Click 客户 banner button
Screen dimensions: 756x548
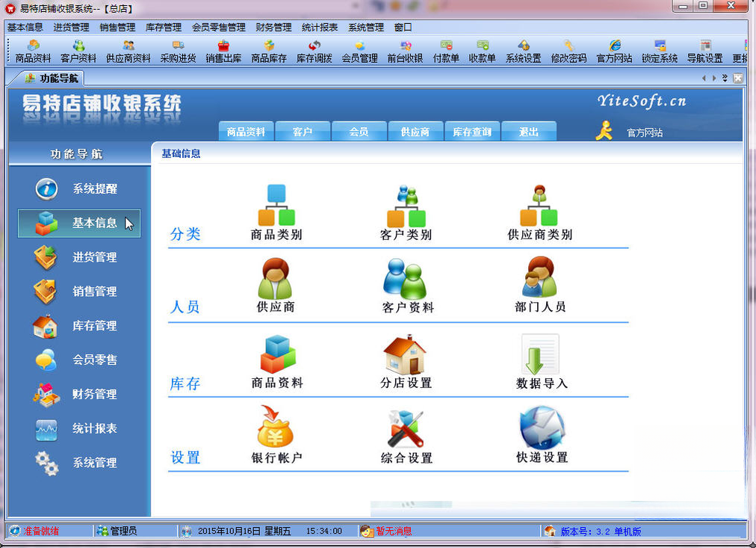point(303,132)
